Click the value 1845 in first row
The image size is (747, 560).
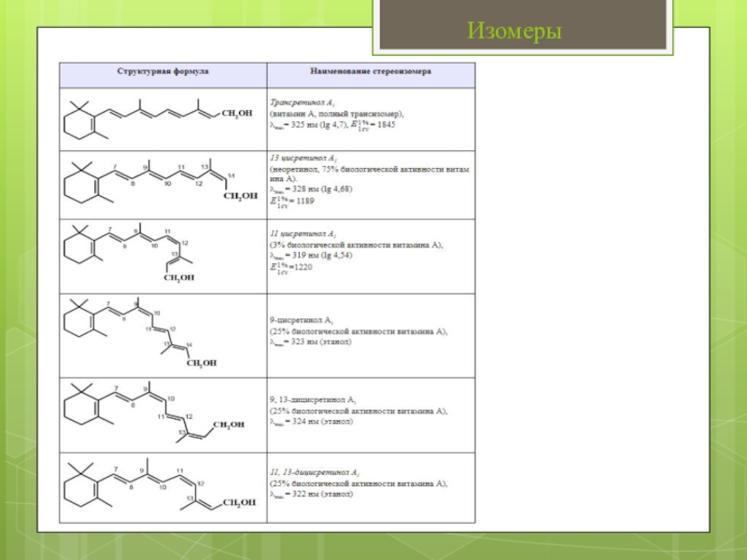coord(386,125)
